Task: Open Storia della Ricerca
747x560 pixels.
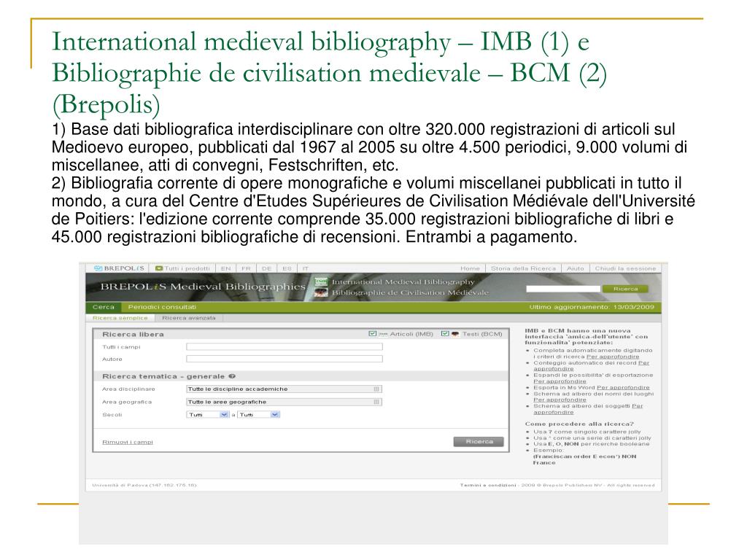Action: 523,268
